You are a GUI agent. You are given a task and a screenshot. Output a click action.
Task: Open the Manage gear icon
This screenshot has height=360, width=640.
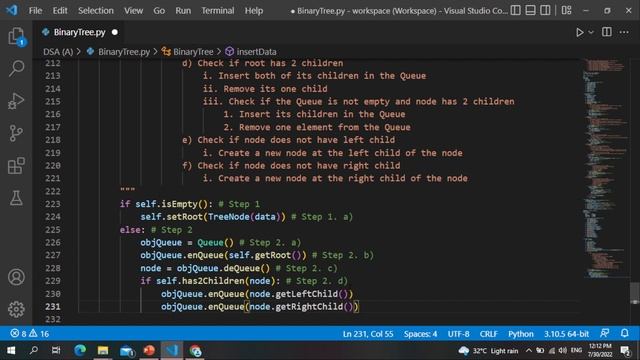coord(16,309)
